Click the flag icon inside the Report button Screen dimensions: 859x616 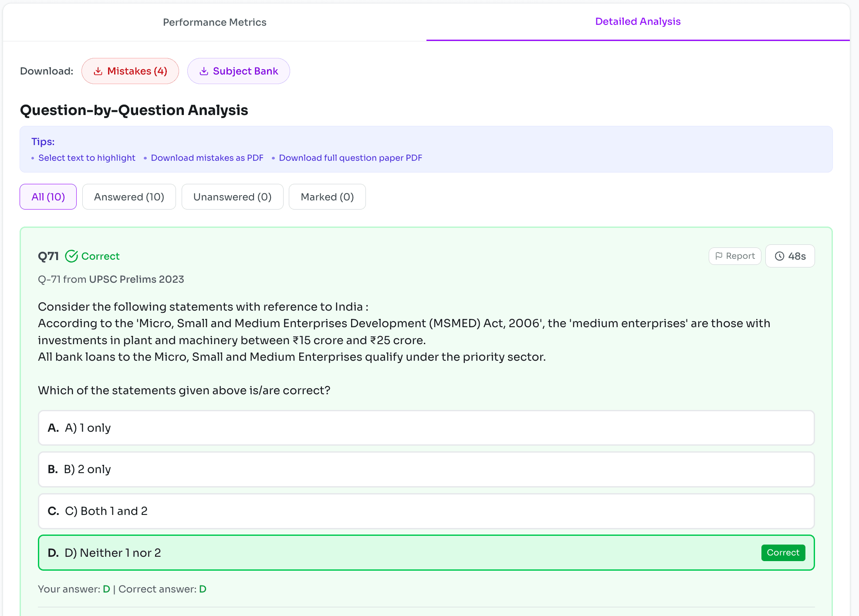coord(720,256)
